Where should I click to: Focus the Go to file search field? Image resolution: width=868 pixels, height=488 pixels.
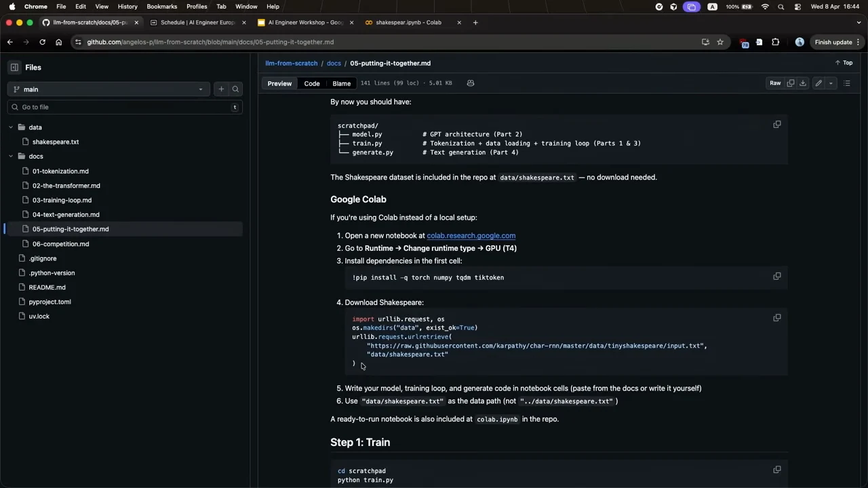(124, 107)
